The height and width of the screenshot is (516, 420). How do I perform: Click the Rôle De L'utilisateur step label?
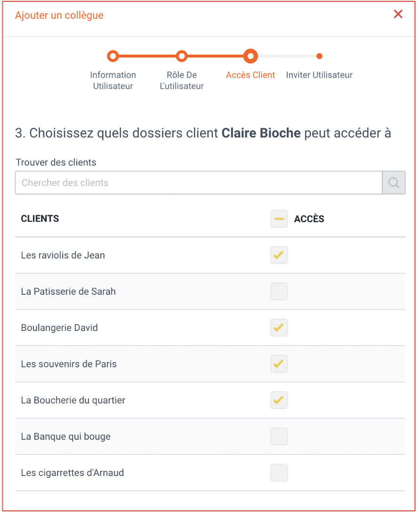[x=182, y=81]
